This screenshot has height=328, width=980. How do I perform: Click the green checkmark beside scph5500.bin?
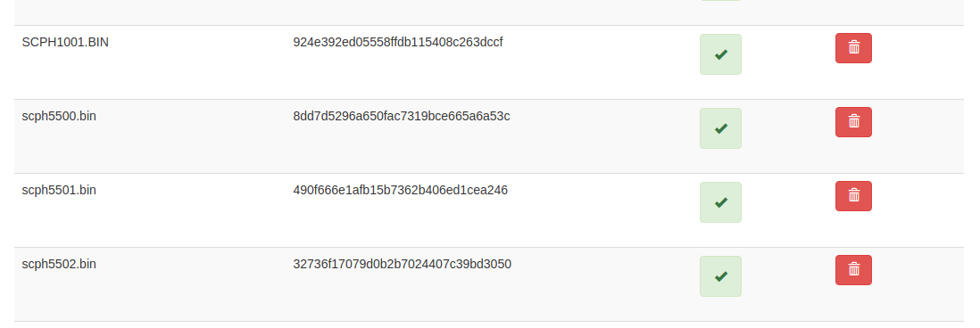[x=720, y=128]
